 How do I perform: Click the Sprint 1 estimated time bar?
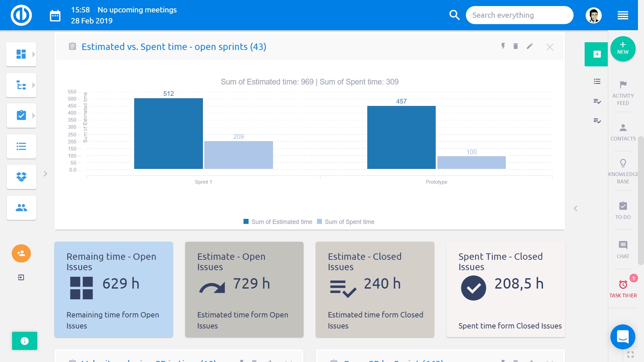(168, 133)
